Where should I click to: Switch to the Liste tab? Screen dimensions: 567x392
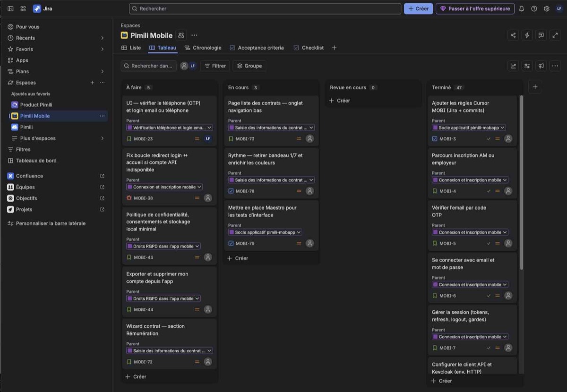[x=131, y=48]
